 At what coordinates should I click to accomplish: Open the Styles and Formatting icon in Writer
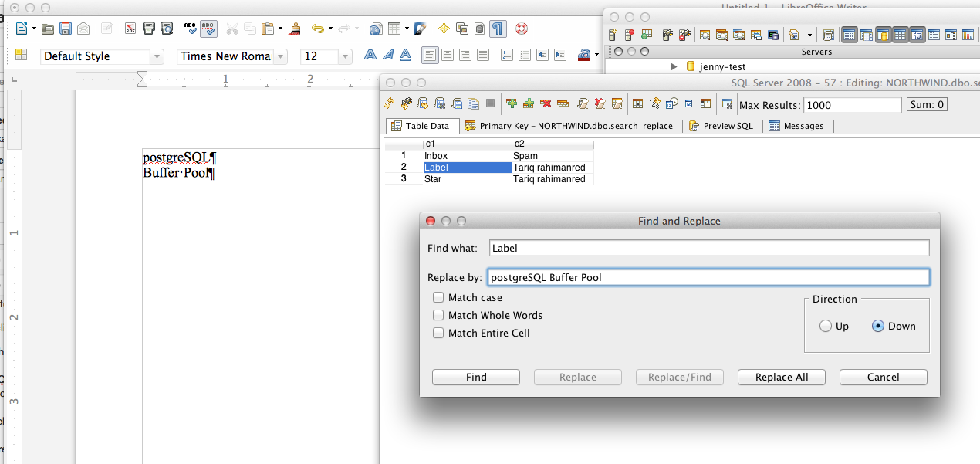point(21,56)
